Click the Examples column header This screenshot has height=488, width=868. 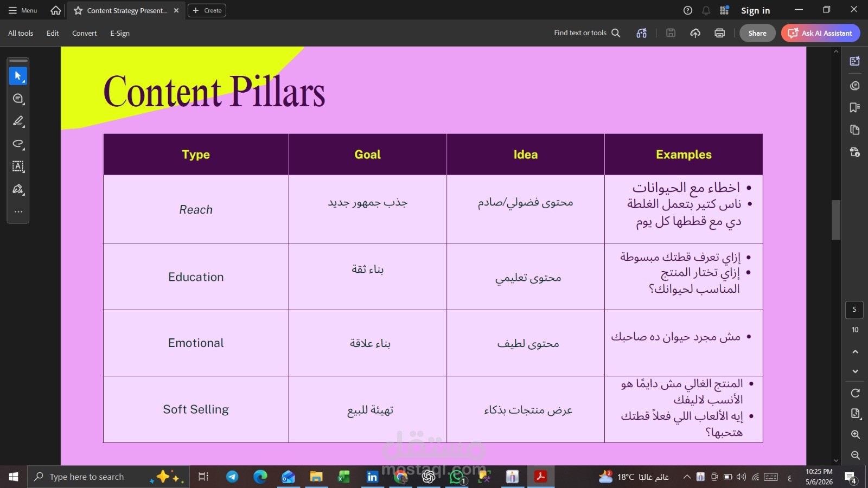(684, 155)
